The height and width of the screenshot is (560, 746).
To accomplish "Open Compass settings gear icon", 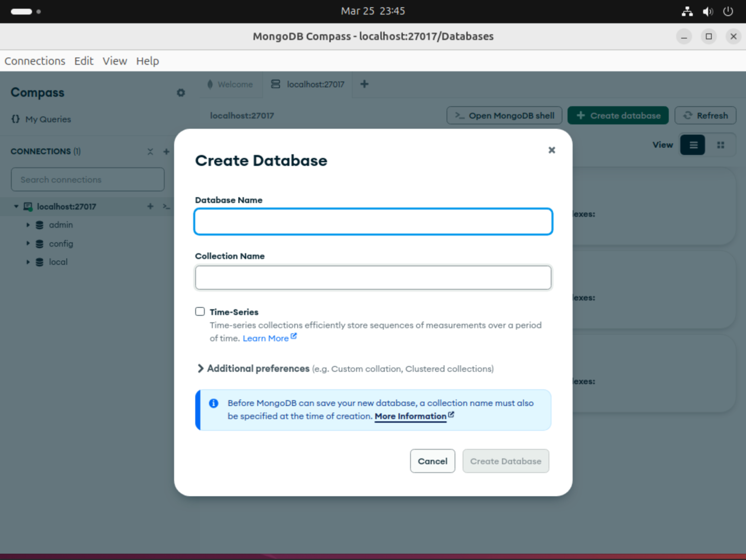I will 181,93.
